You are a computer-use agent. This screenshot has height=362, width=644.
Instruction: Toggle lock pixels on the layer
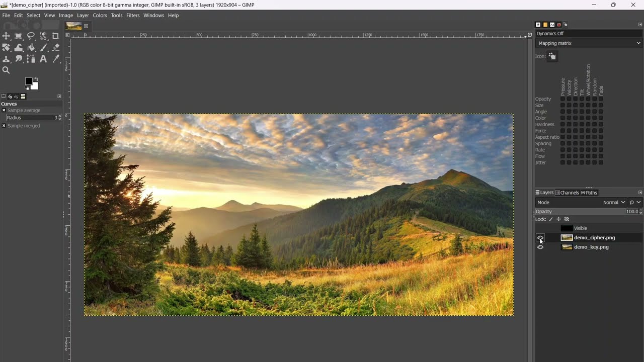pyautogui.click(x=550, y=219)
